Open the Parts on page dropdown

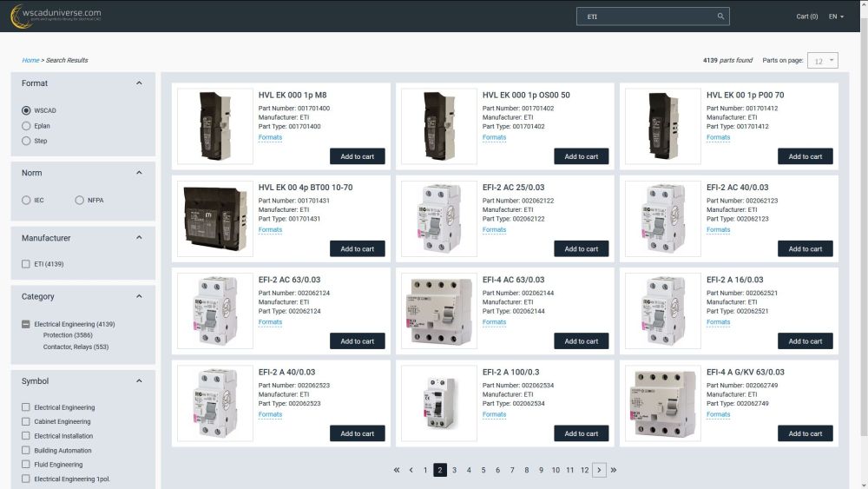pos(822,60)
